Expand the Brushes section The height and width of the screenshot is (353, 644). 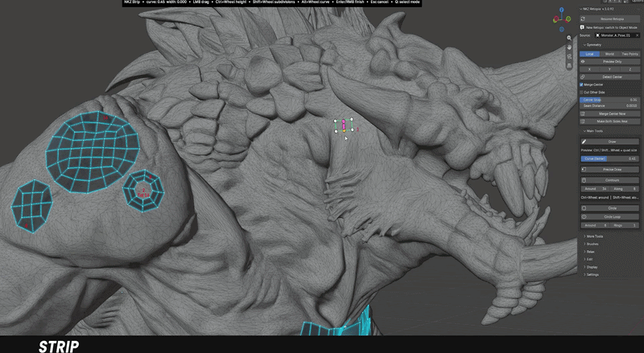click(x=592, y=244)
